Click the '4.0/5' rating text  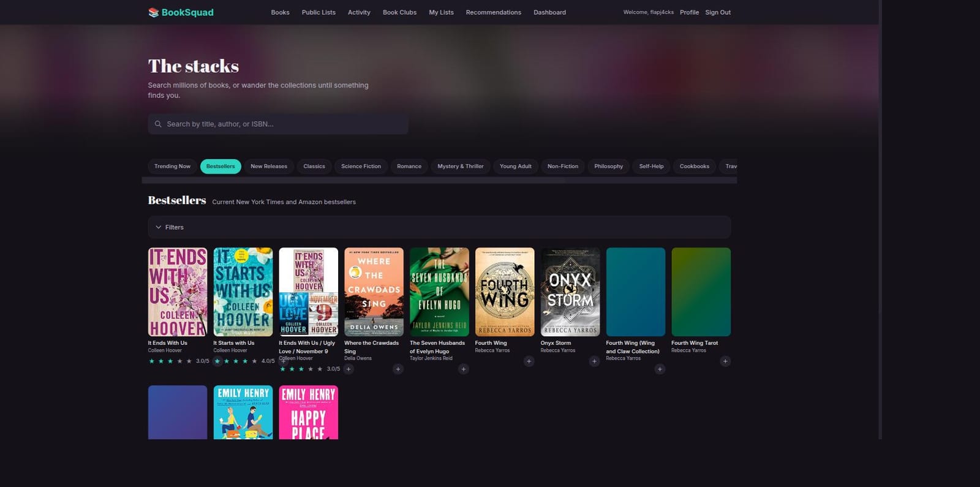tap(268, 361)
